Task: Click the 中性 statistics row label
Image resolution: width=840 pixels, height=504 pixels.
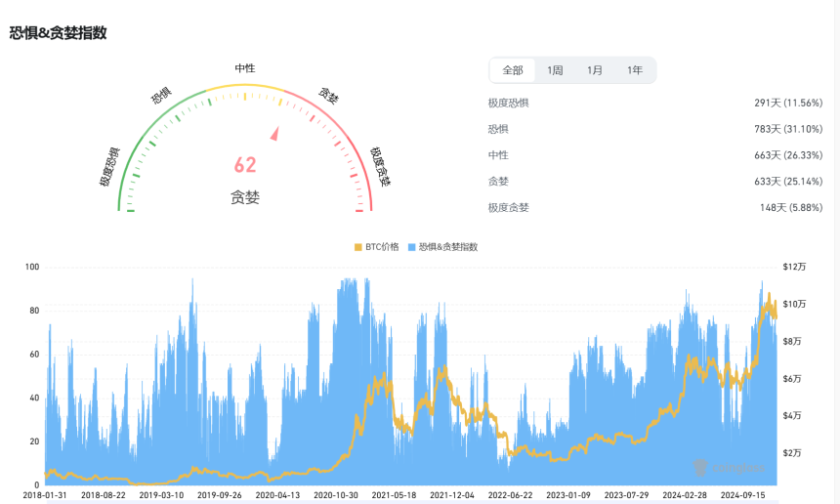Action: pos(498,155)
